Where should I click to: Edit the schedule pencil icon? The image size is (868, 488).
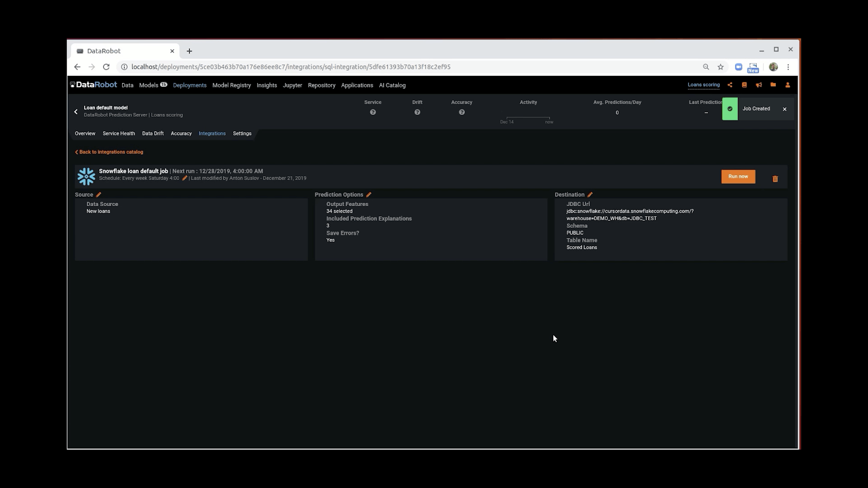184,178
